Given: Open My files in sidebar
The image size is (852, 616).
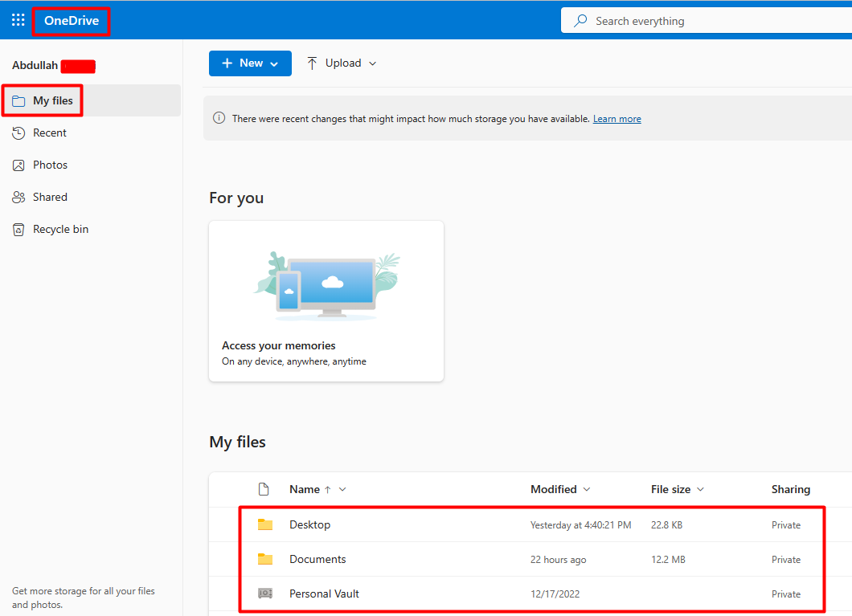Looking at the screenshot, I should tap(91, 100).
